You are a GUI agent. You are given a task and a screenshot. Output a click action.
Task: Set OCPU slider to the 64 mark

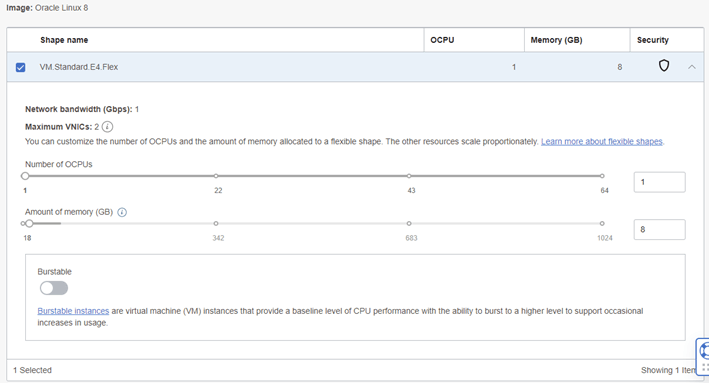tap(602, 176)
